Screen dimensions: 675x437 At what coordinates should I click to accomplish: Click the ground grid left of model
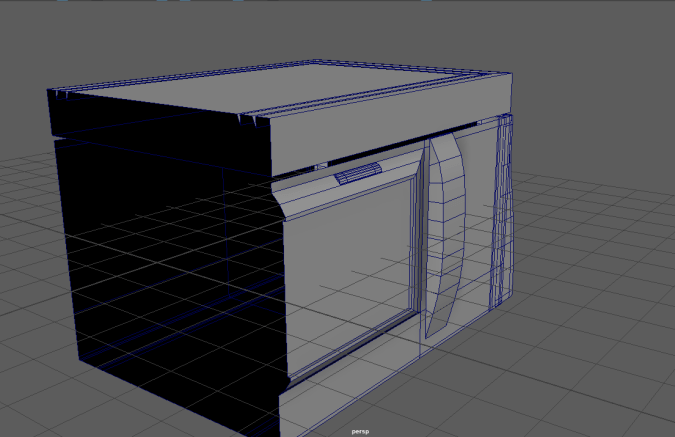coord(30,300)
